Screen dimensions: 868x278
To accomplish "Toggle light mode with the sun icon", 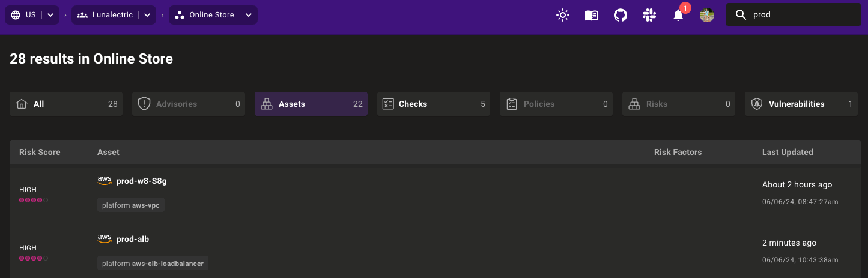I will pyautogui.click(x=563, y=15).
